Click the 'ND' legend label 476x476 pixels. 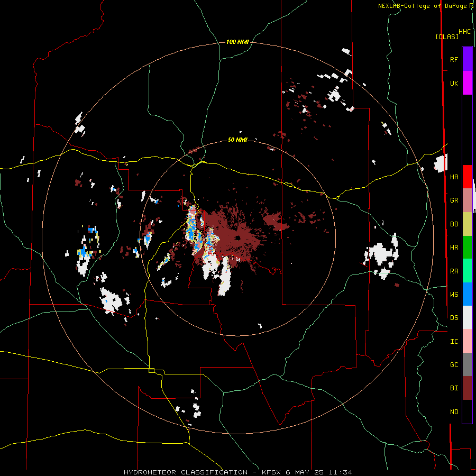454,411
